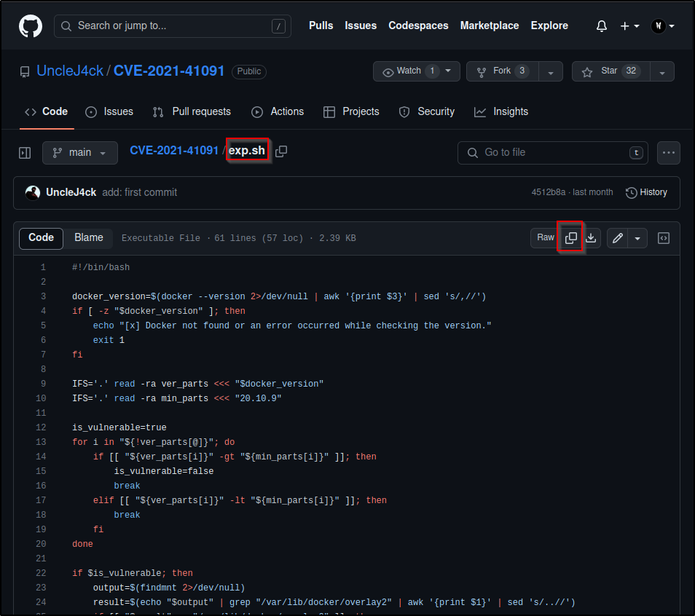The height and width of the screenshot is (616, 695).
Task: Select the Code view toggle
Action: (x=42, y=238)
